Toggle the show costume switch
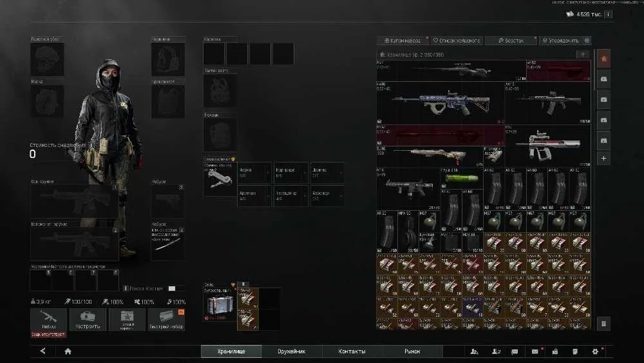The width and height of the screenshot is (644, 363). pyautogui.click(x=172, y=289)
